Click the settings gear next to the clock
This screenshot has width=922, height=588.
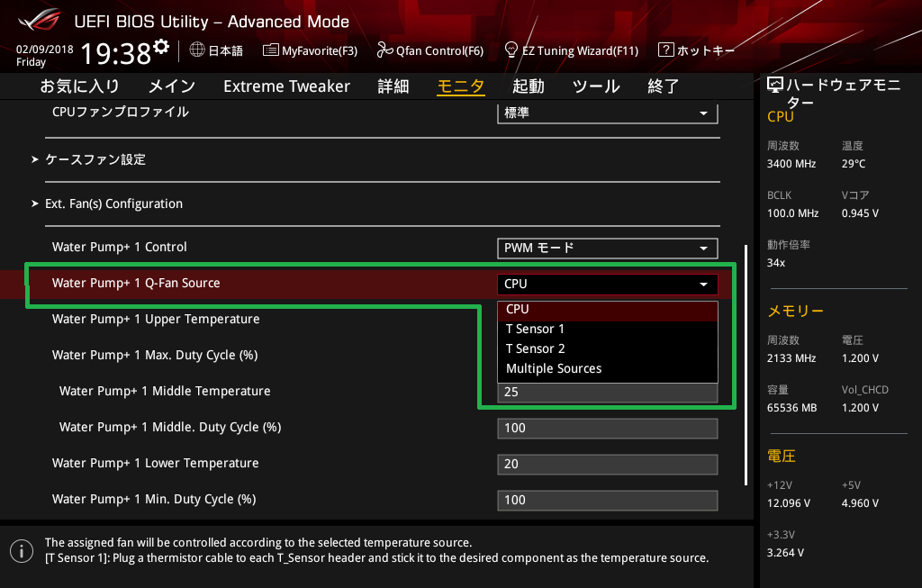161,47
